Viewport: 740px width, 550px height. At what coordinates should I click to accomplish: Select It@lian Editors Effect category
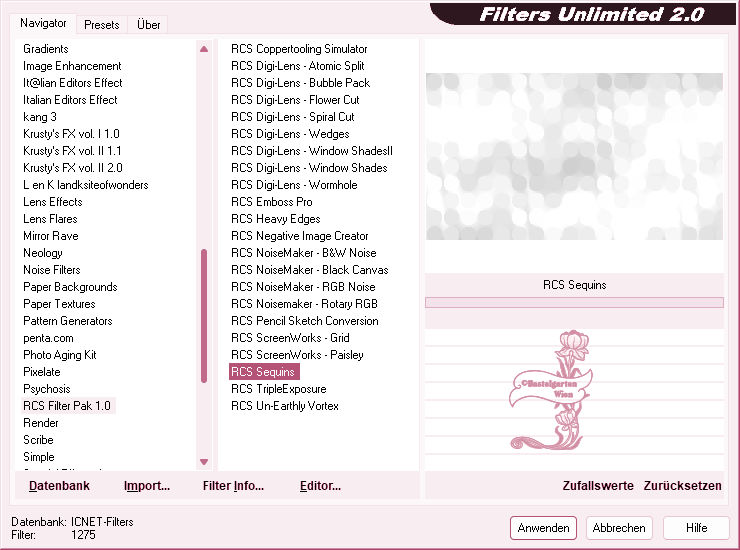[73, 83]
